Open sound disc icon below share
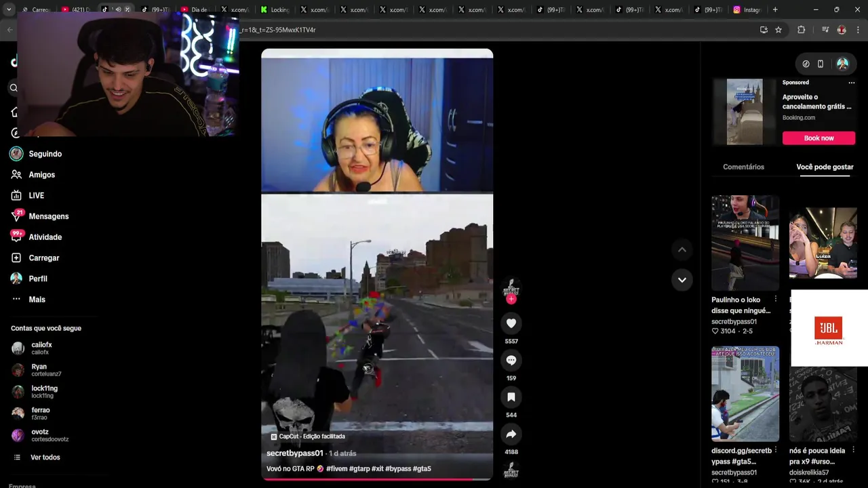Viewport: 868px width, 488px height. 511,470
